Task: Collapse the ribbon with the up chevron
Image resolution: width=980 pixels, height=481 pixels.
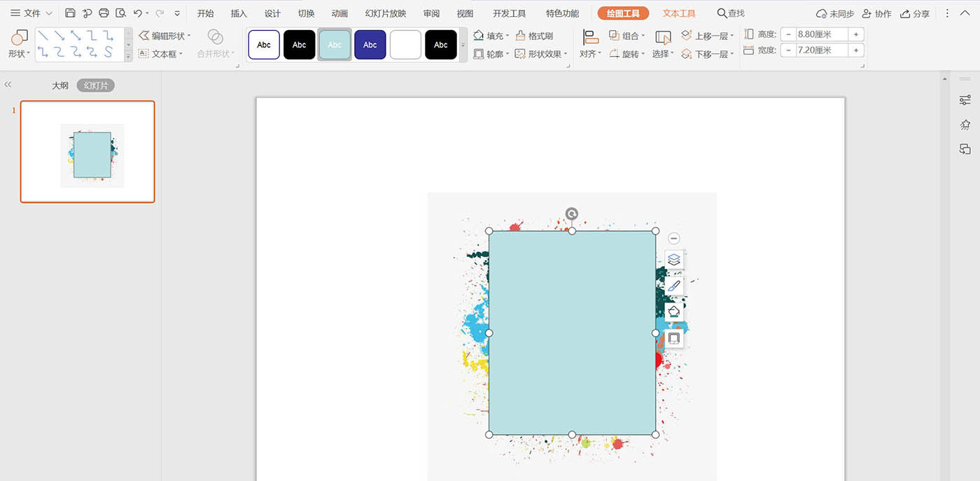Action: (966, 13)
